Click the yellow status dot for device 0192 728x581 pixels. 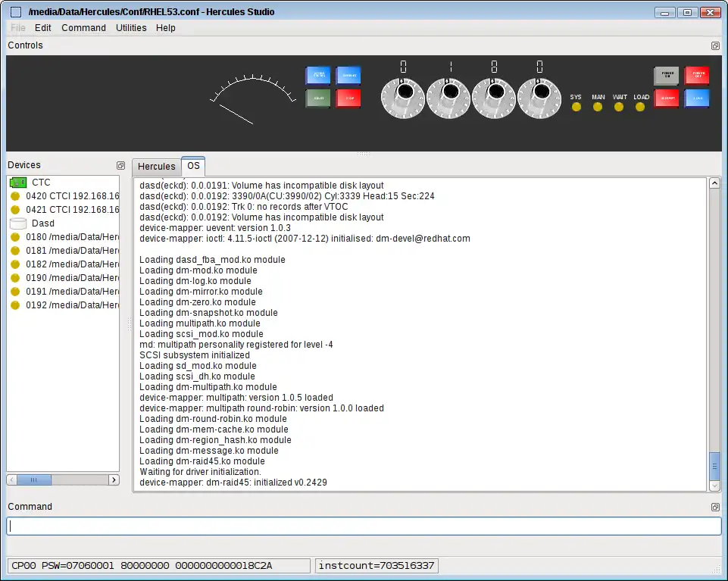pyautogui.click(x=15, y=305)
